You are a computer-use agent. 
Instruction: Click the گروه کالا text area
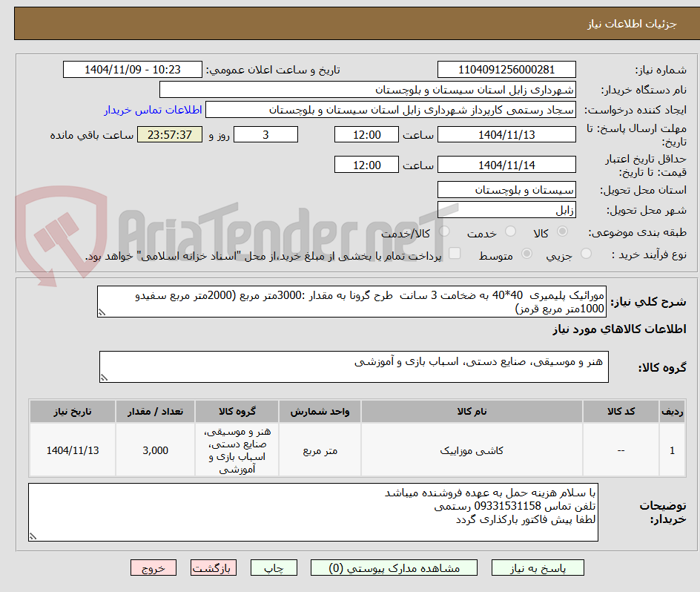(x=354, y=366)
